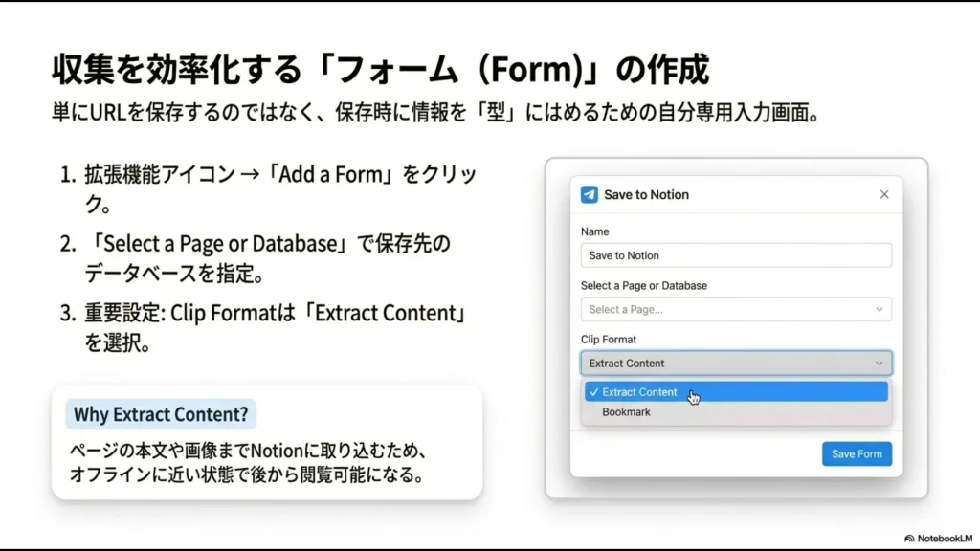The image size is (980, 551).
Task: Click the chevron icon on the Clip Format field
Action: pos(879,363)
